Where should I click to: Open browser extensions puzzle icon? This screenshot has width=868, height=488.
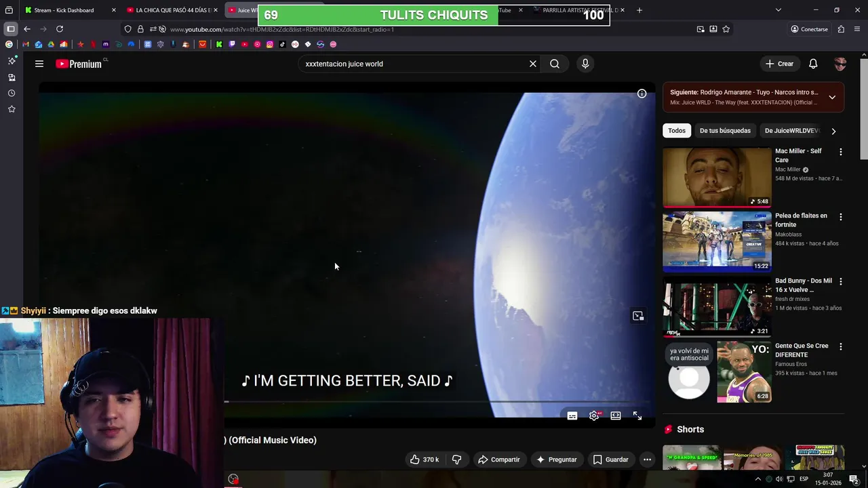point(841,29)
